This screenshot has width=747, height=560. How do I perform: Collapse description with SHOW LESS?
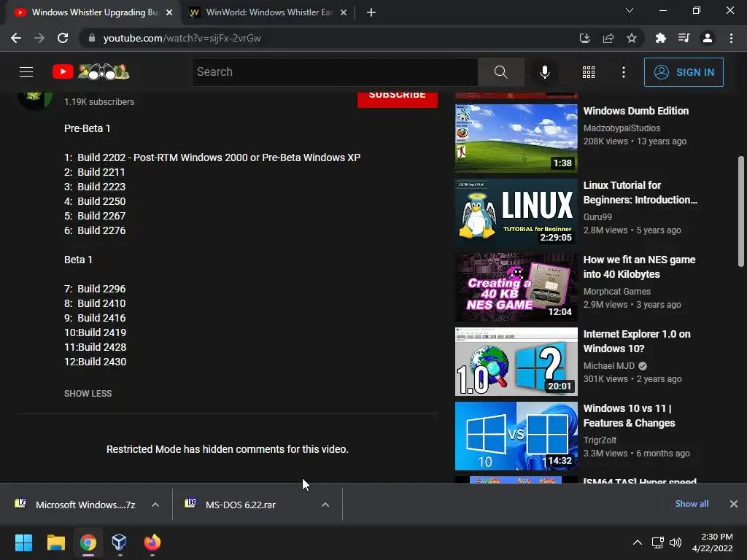(x=88, y=393)
